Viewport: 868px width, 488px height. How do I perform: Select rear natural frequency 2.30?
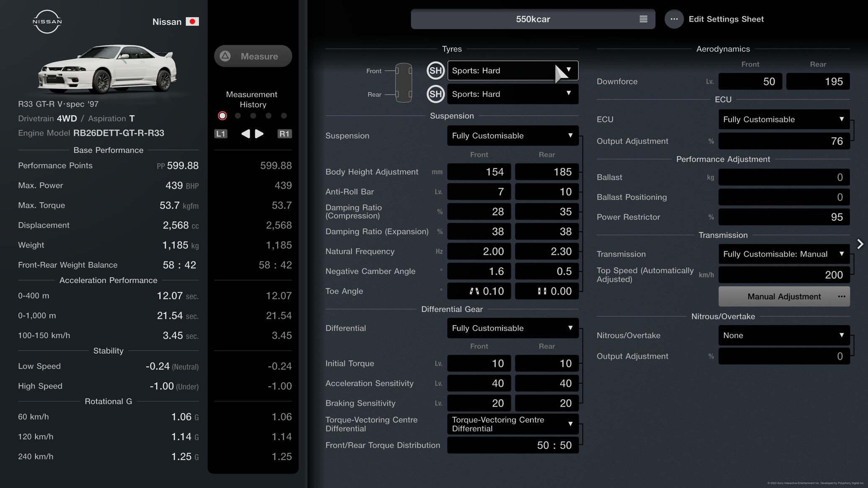pyautogui.click(x=547, y=251)
